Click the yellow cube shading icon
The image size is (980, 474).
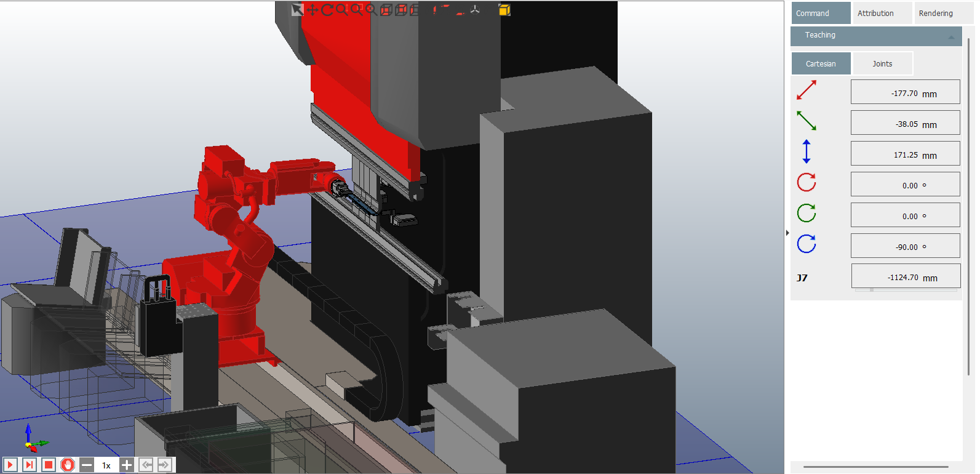pos(504,10)
